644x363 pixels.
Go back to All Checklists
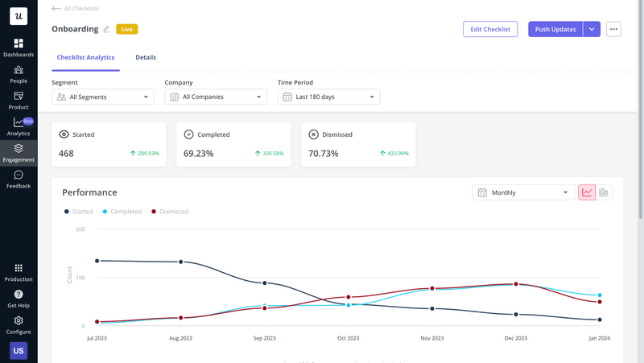pyautogui.click(x=75, y=9)
